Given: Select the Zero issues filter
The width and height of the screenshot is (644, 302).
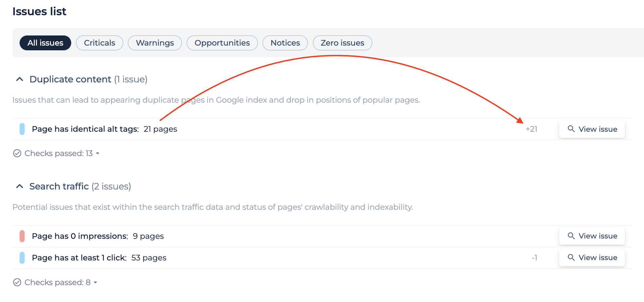Looking at the screenshot, I should point(343,43).
